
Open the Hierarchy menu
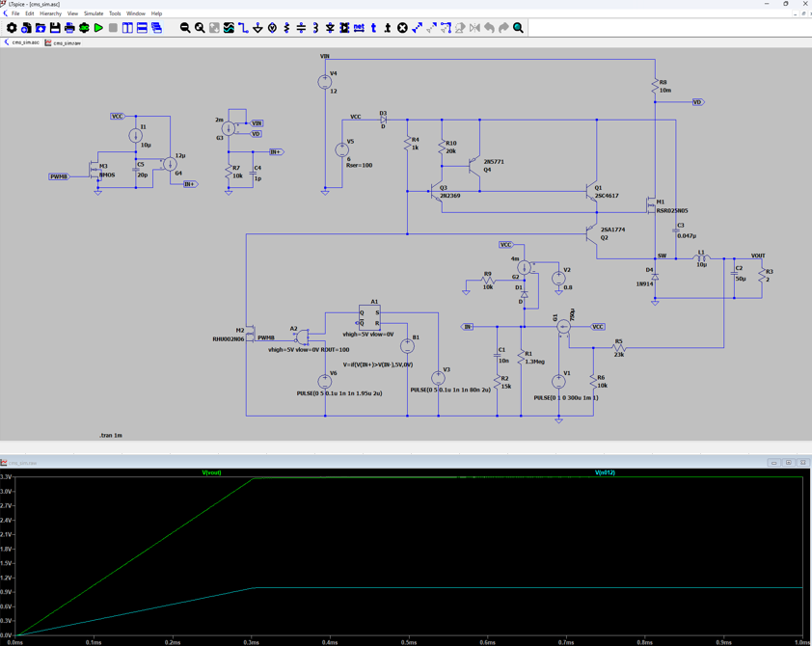(x=51, y=13)
